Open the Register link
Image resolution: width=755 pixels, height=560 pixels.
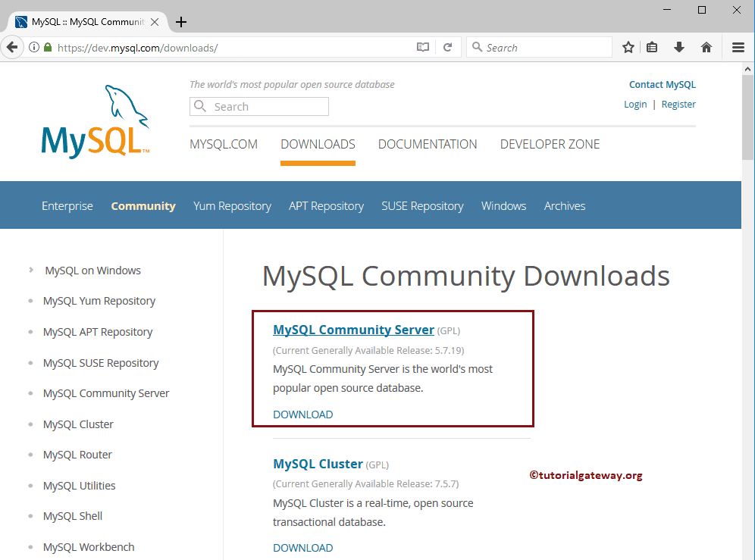(x=678, y=104)
